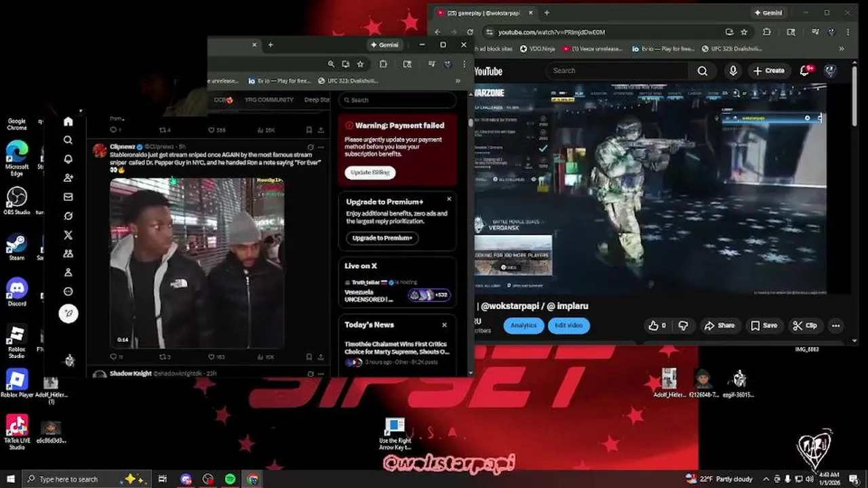Like the Clipnewz post
The width and height of the screenshot is (868, 488).
[x=212, y=357]
